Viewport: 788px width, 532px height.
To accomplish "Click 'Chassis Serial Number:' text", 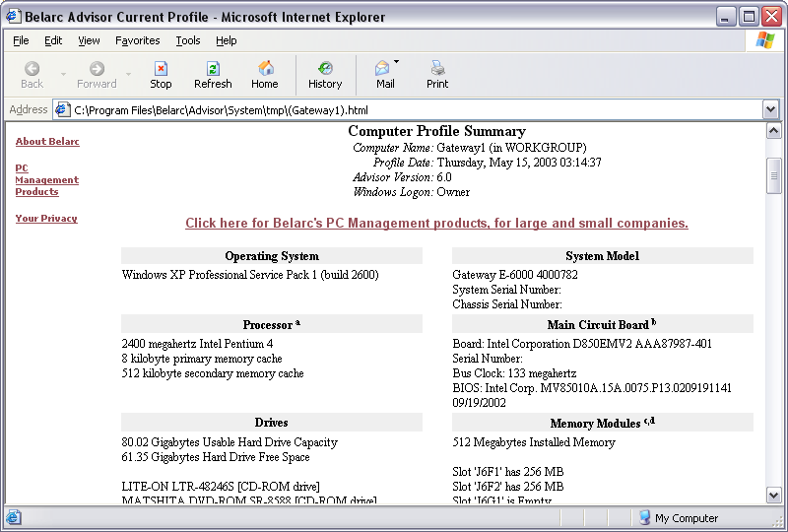I will 507,303.
